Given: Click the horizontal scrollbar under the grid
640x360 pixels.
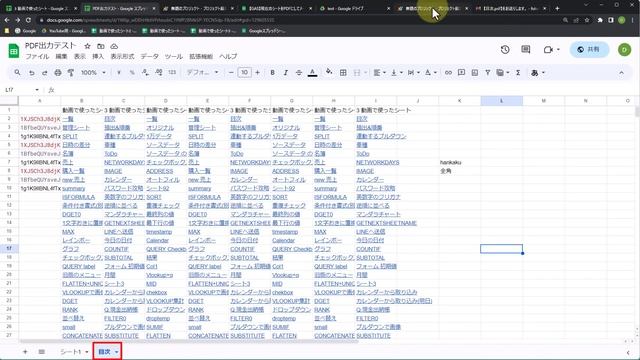Looking at the screenshot, I should pos(189,341).
